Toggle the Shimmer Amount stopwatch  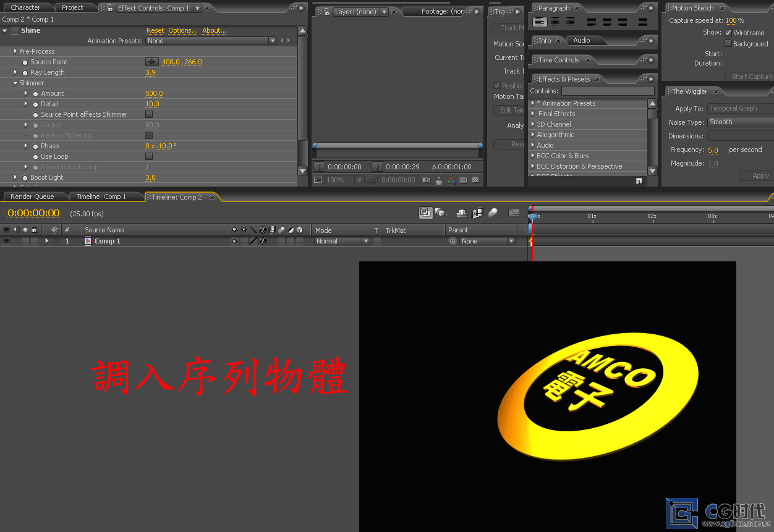(35, 94)
